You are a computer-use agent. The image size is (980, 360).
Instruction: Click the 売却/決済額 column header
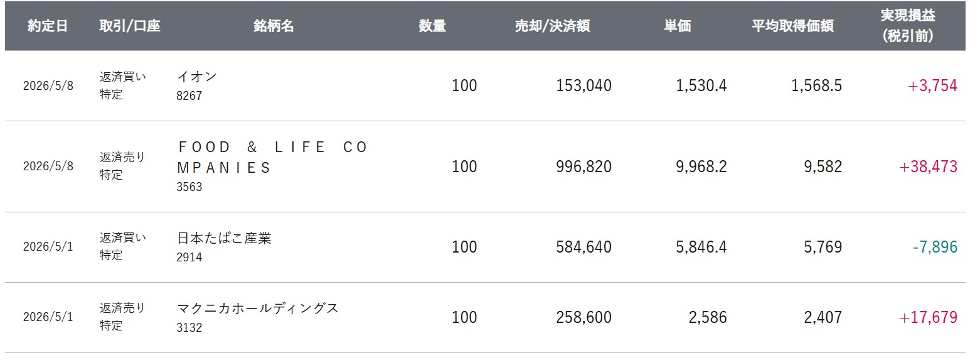coord(552,26)
